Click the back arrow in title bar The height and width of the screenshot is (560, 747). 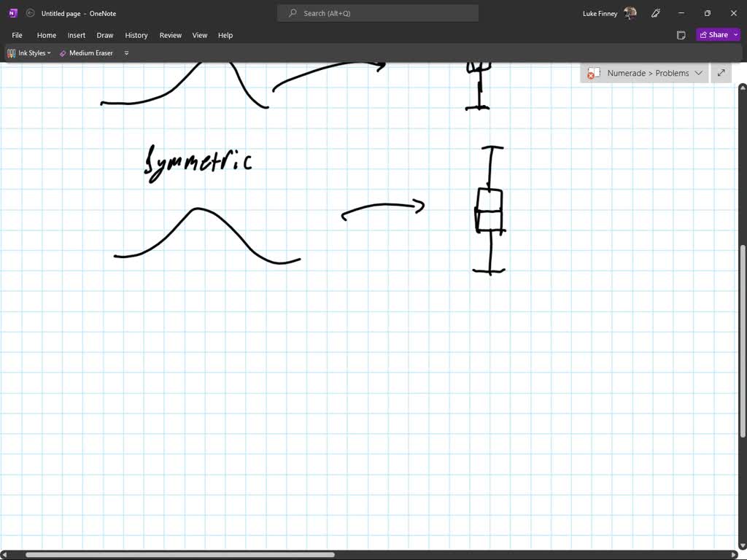point(30,13)
